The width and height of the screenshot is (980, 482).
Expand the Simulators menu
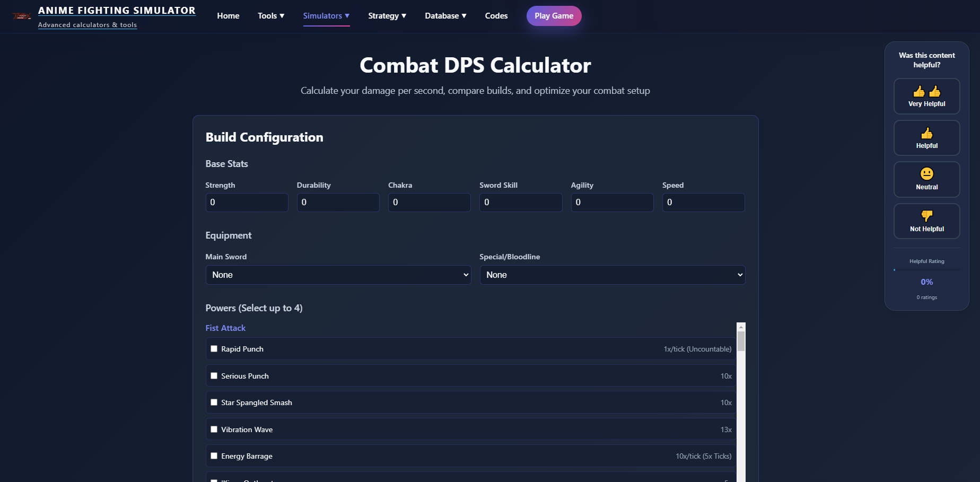click(x=326, y=15)
